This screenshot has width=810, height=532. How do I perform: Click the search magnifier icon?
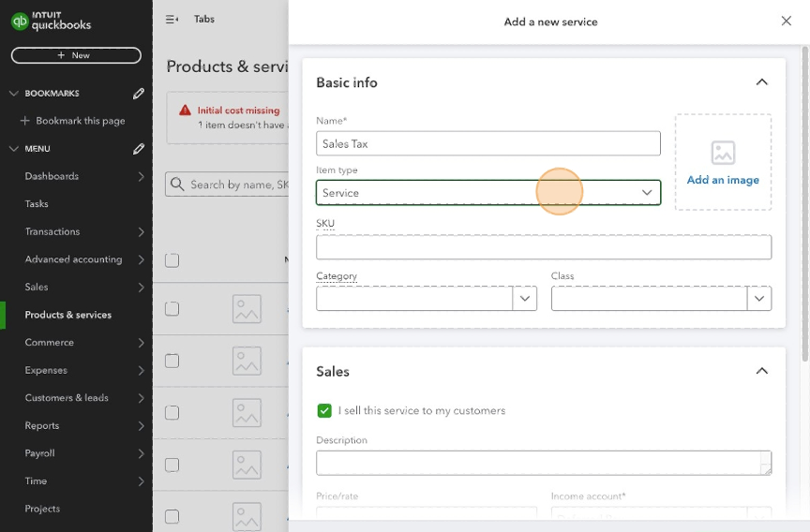pyautogui.click(x=177, y=185)
